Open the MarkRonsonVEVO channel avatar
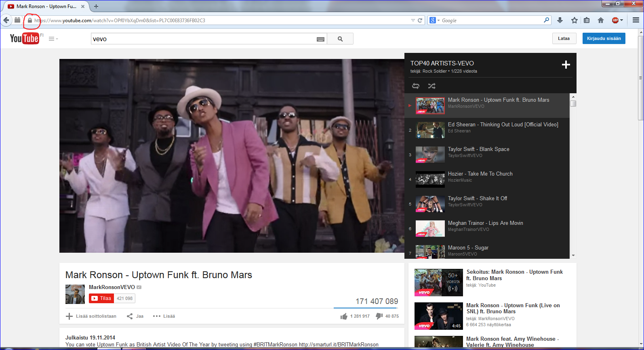The height and width of the screenshot is (350, 644). [x=75, y=294]
